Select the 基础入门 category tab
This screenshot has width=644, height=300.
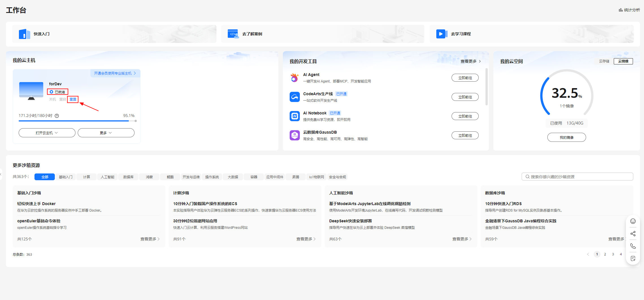click(66, 177)
